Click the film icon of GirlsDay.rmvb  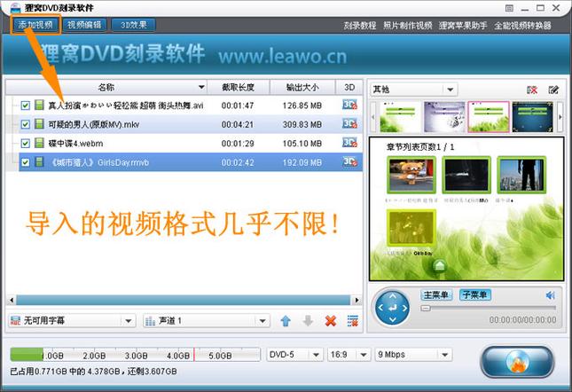[x=39, y=162]
